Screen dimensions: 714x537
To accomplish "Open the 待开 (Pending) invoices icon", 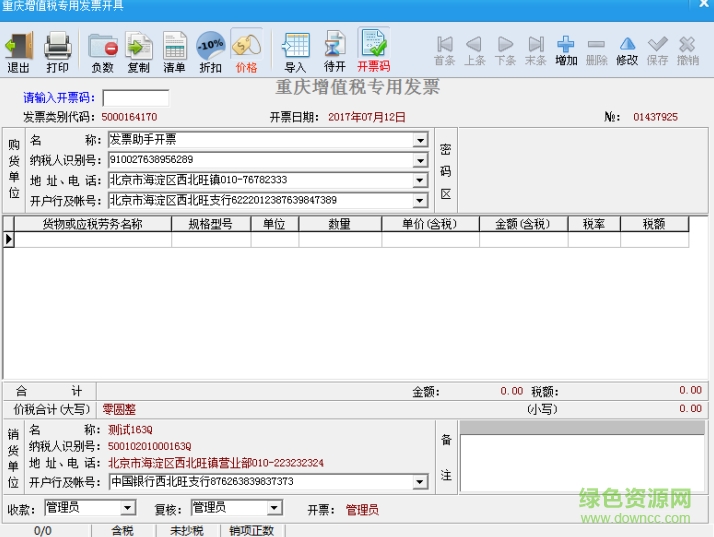I will point(334,50).
